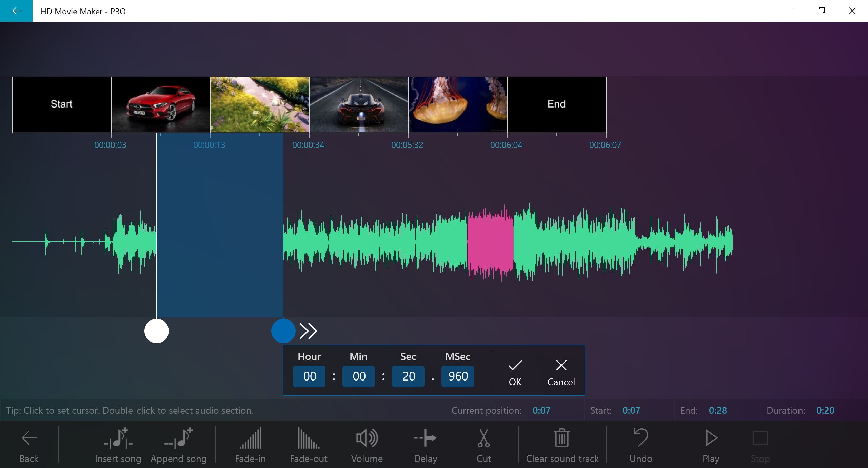Click timeline marker 00:00:13

click(x=209, y=145)
